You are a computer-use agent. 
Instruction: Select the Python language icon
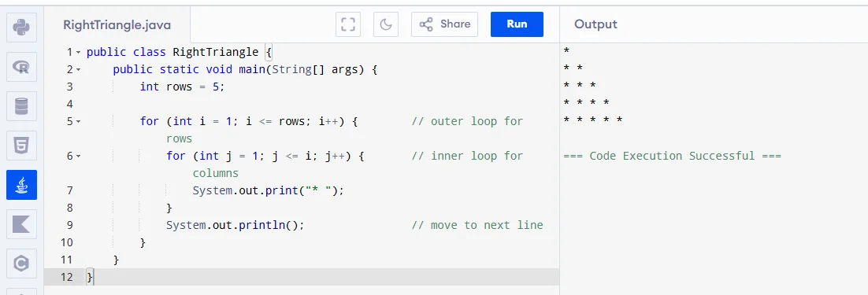click(21, 28)
